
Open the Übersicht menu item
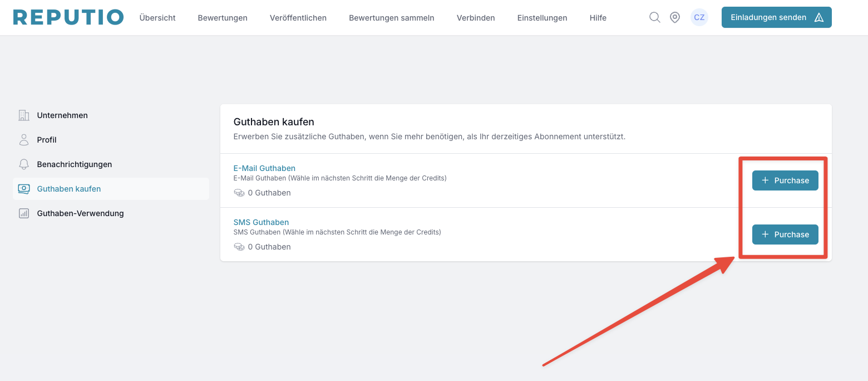pos(157,18)
